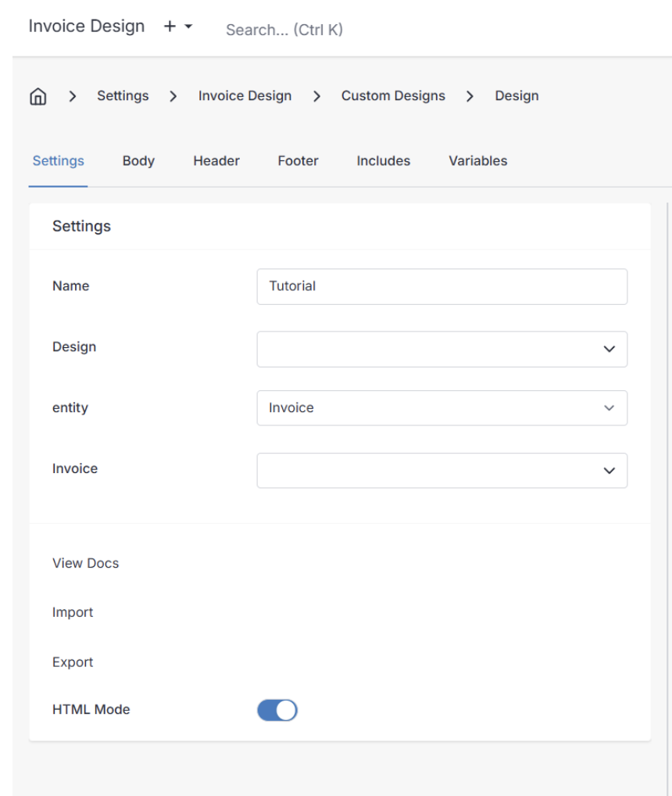Click the vertical scrollbar on the right
This screenshot has width=672, height=796.
point(667,497)
